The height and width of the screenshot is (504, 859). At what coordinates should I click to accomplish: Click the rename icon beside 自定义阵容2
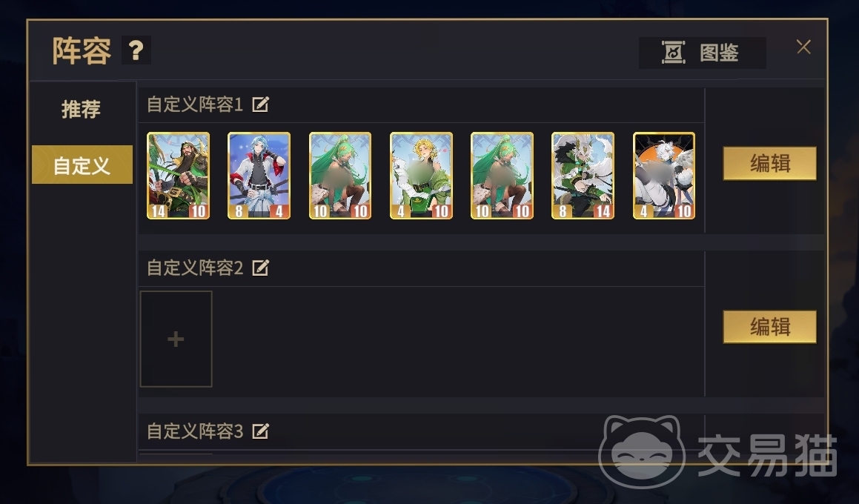260,268
